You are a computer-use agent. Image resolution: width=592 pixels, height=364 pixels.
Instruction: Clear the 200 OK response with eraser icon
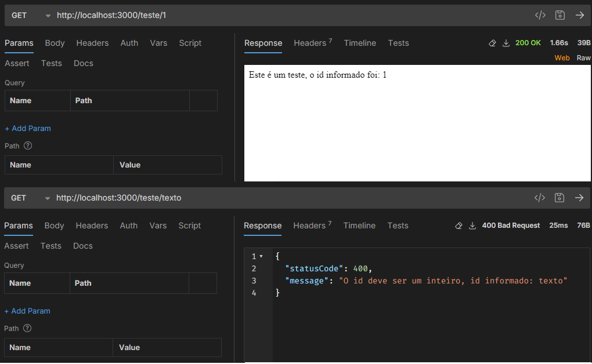tap(492, 43)
